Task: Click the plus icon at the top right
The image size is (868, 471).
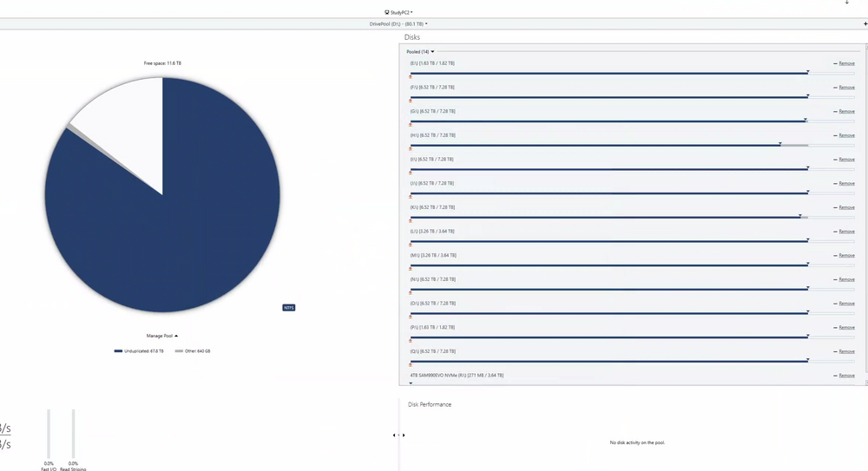Action: point(865,23)
